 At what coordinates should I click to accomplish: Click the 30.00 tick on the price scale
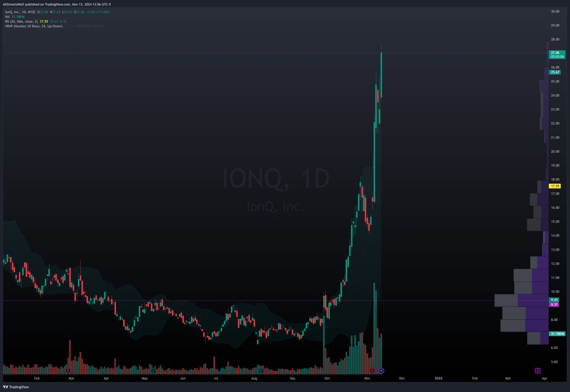click(x=554, y=11)
